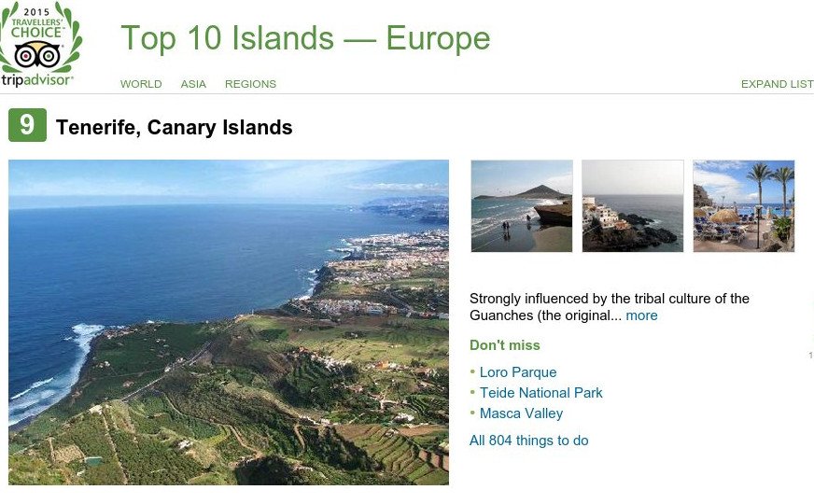Open the palm trees terrace thumbnail

coord(744,205)
